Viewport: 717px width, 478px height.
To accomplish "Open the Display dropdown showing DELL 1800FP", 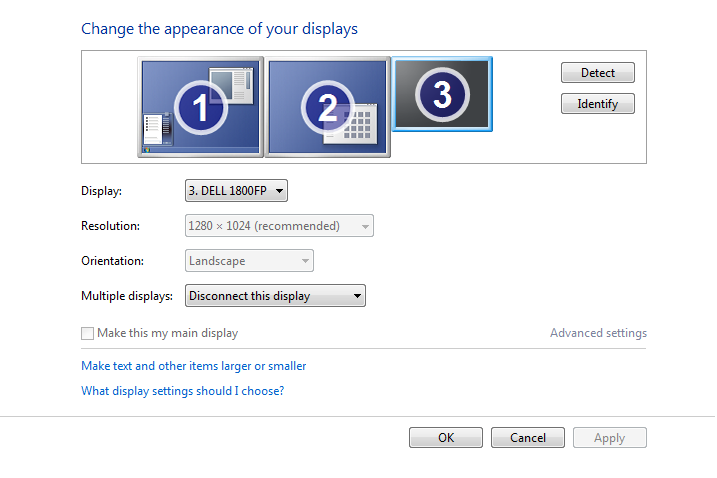I will pyautogui.click(x=236, y=191).
